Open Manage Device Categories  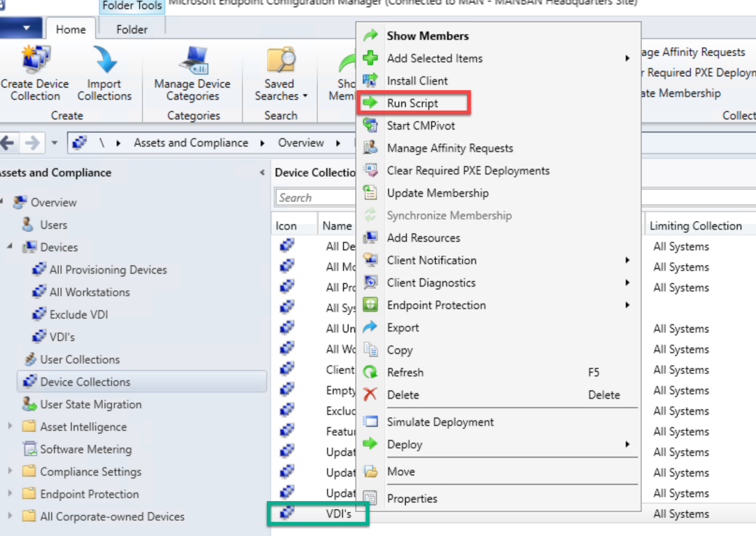(192, 74)
